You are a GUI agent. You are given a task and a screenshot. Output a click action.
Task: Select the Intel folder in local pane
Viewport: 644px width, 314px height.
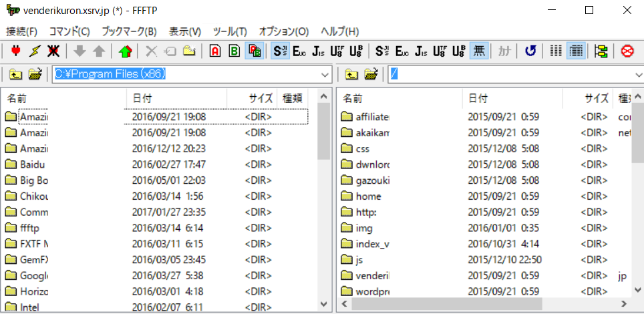(x=29, y=307)
